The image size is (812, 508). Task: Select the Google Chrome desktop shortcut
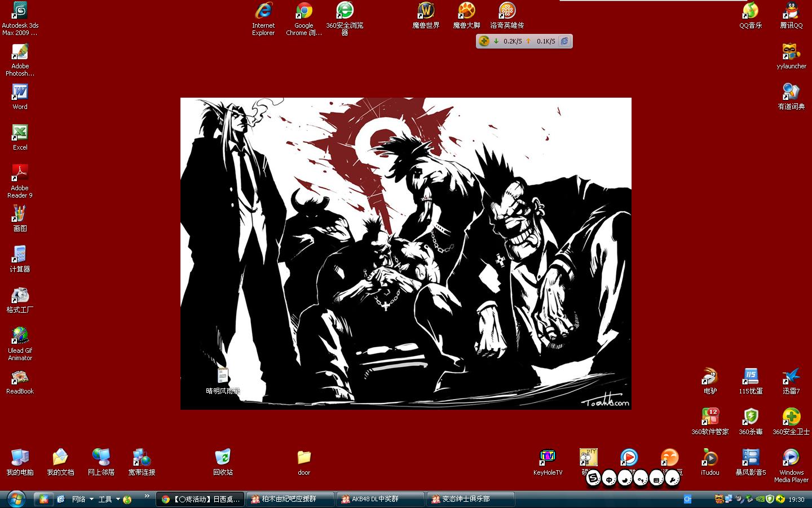click(304, 19)
